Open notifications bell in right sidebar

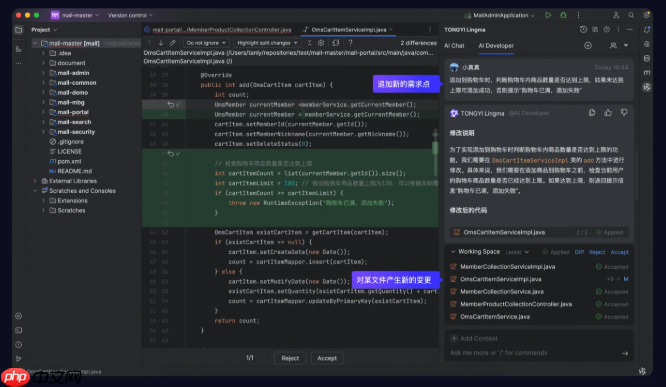(x=647, y=30)
